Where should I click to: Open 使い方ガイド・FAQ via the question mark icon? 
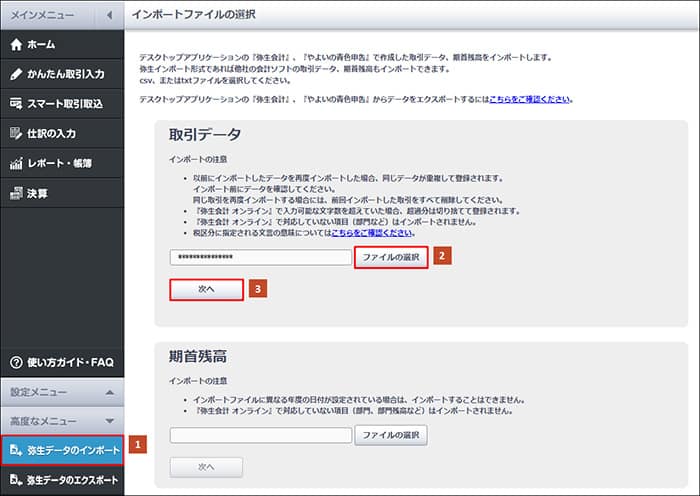click(16, 360)
